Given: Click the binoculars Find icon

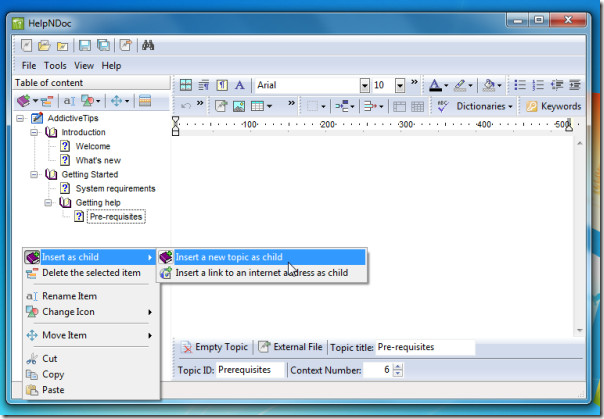Looking at the screenshot, I should tap(148, 45).
